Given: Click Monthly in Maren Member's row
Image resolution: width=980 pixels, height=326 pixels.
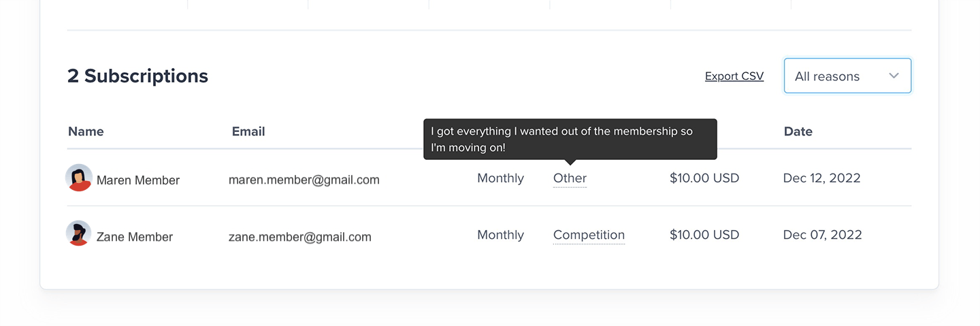Looking at the screenshot, I should tap(500, 178).
